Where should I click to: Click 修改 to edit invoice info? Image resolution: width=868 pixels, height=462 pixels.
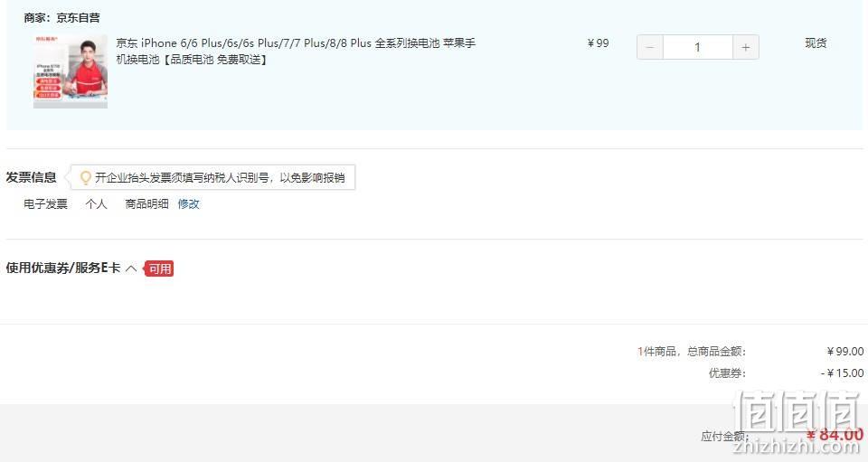click(x=188, y=204)
